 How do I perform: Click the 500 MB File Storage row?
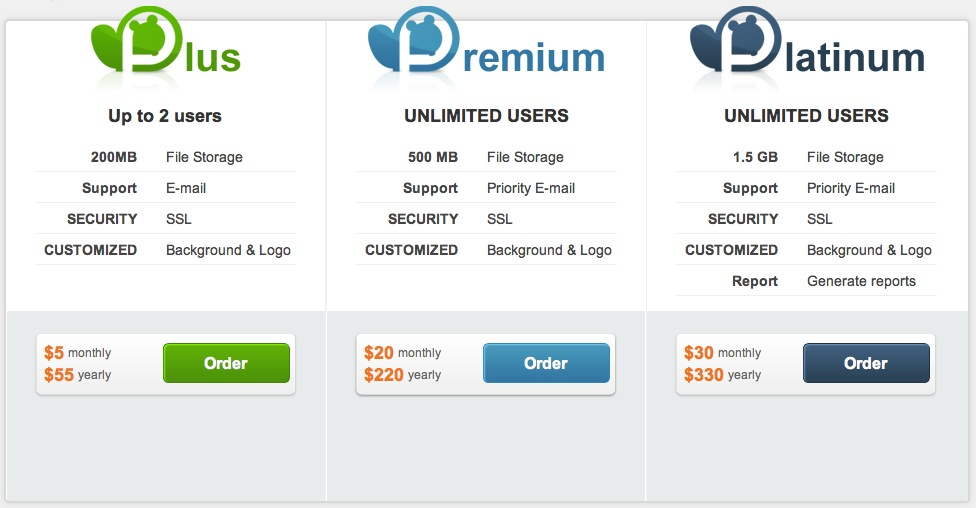coord(486,157)
